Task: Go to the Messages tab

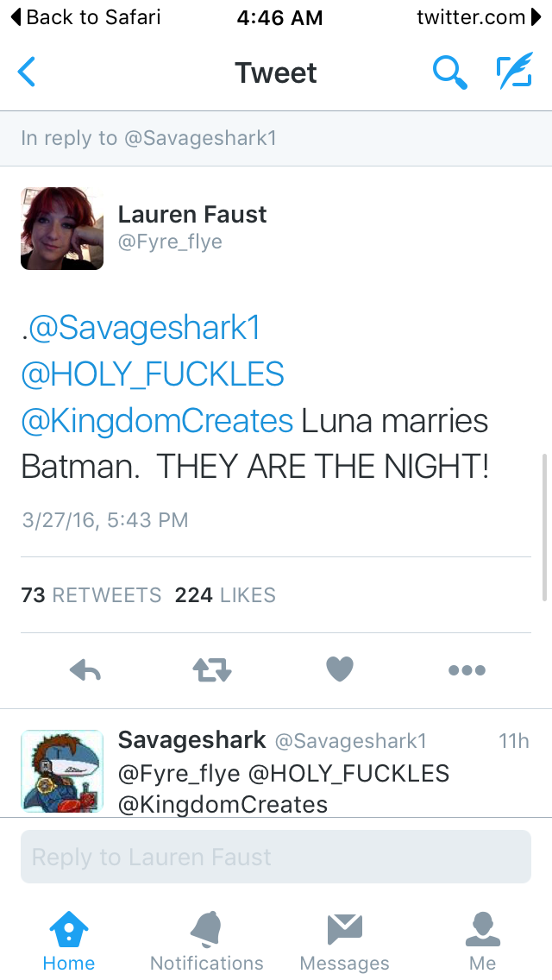Action: tap(344, 942)
